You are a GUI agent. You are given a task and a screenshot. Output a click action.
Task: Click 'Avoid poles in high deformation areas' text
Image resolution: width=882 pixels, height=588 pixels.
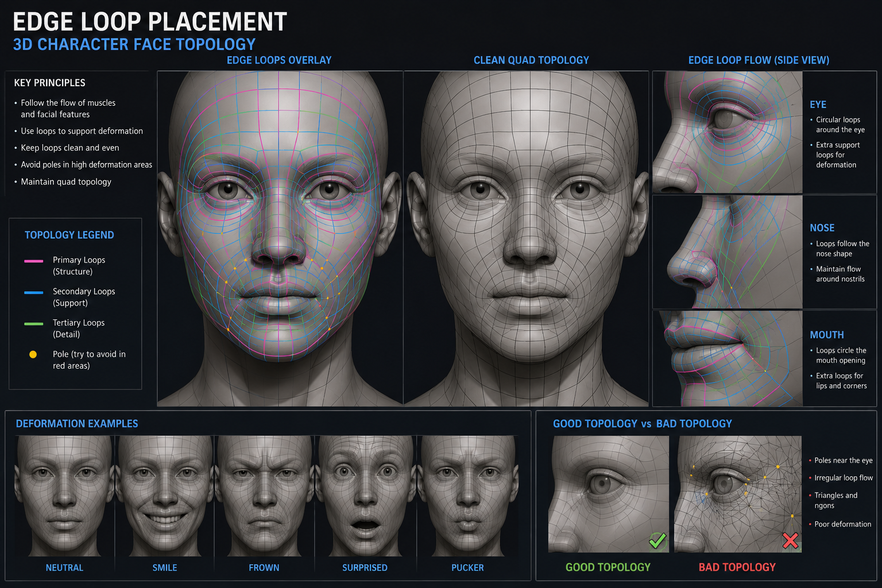[87, 165]
